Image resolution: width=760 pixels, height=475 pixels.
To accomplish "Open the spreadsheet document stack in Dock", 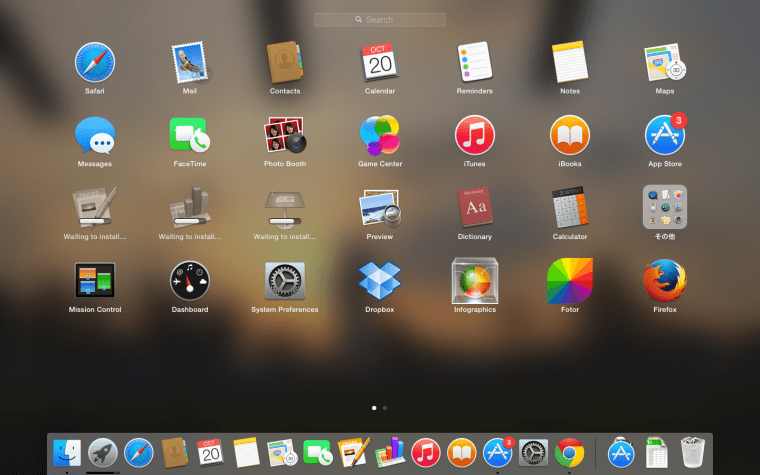I will (657, 453).
